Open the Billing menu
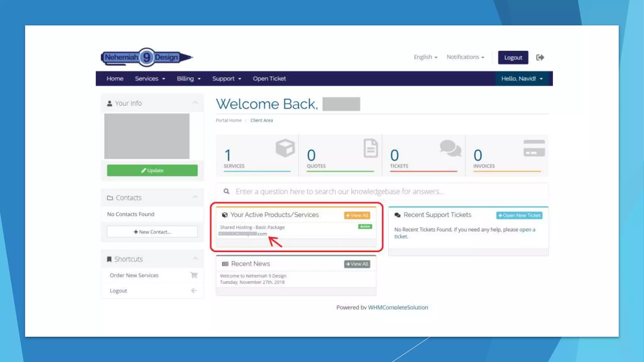The height and width of the screenshot is (362, 644). pos(188,79)
